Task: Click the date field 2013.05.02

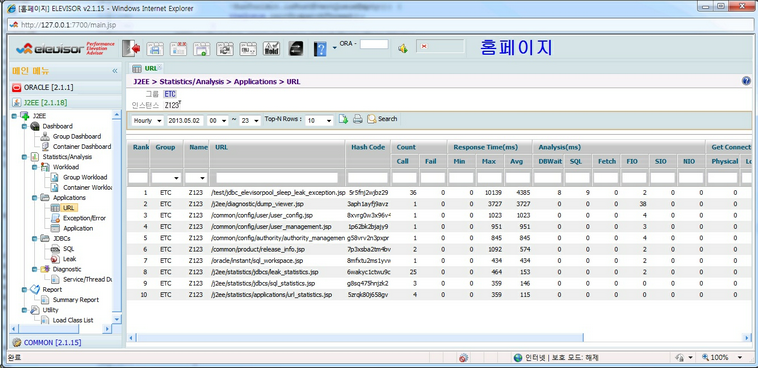Action: [185, 120]
